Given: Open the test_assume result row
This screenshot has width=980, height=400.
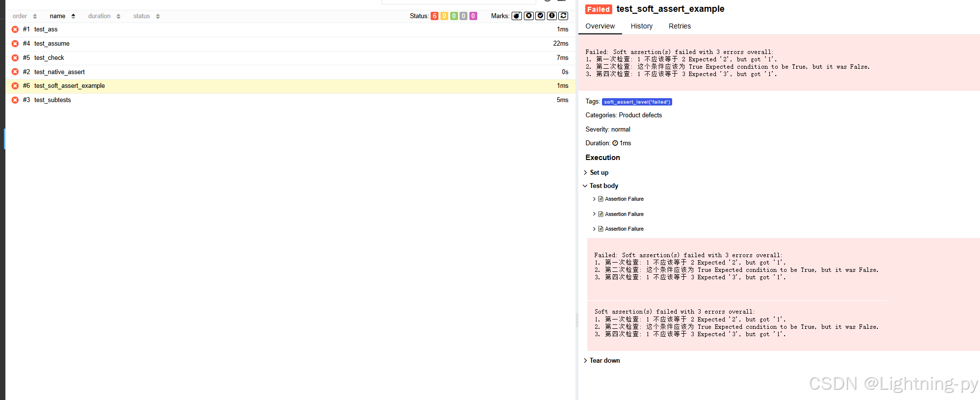Looking at the screenshot, I should pyautogui.click(x=290, y=44).
